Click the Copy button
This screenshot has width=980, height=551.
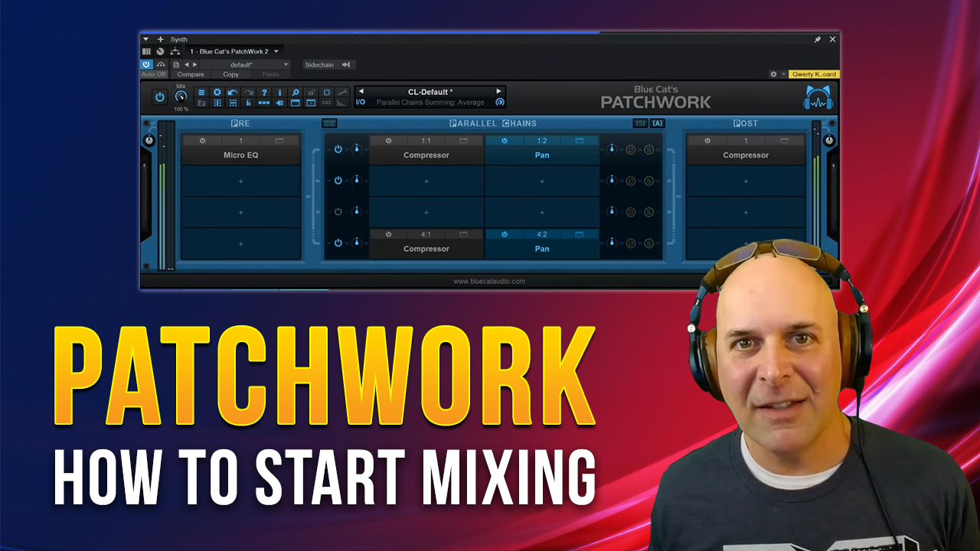231,74
